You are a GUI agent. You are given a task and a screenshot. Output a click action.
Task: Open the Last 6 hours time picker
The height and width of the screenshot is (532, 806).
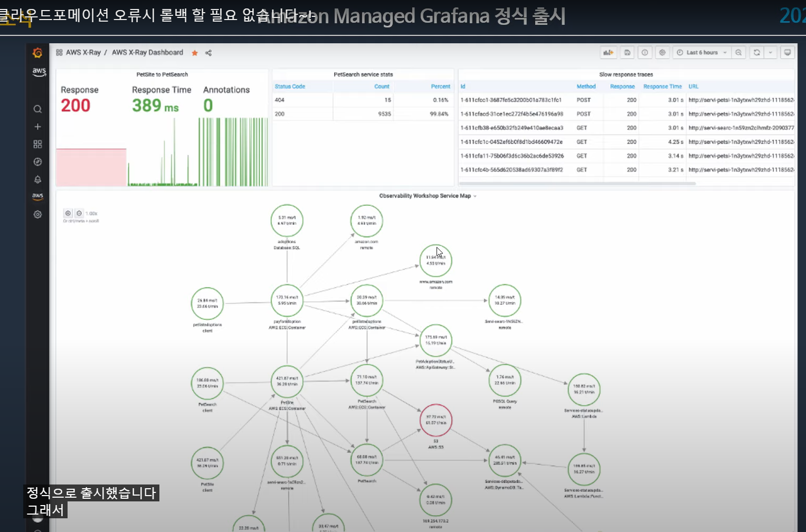tap(701, 52)
